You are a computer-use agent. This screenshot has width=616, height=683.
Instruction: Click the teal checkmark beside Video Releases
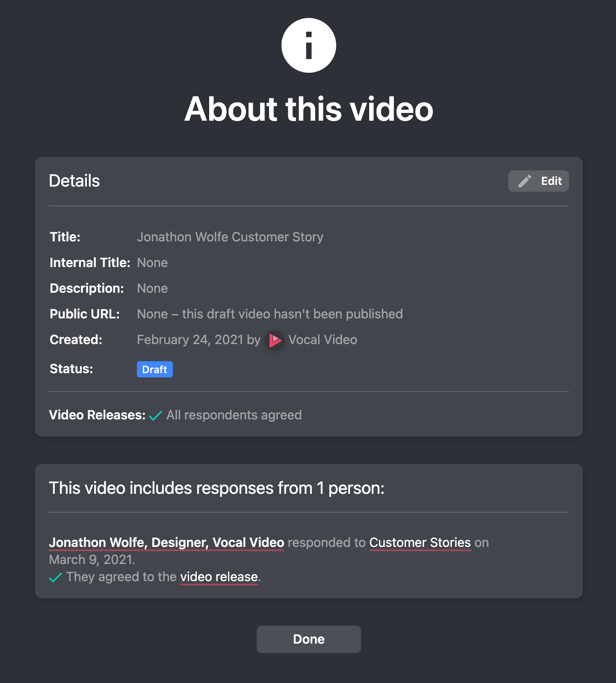155,416
